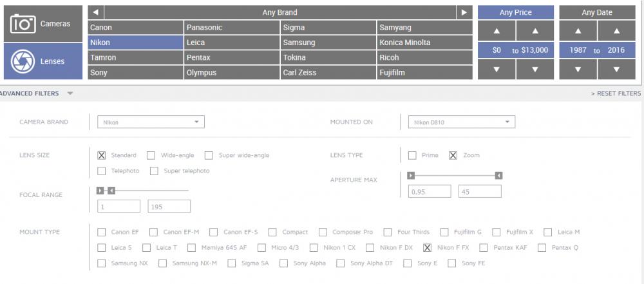
Task: Uncheck Standard lens size
Action: pos(102,155)
